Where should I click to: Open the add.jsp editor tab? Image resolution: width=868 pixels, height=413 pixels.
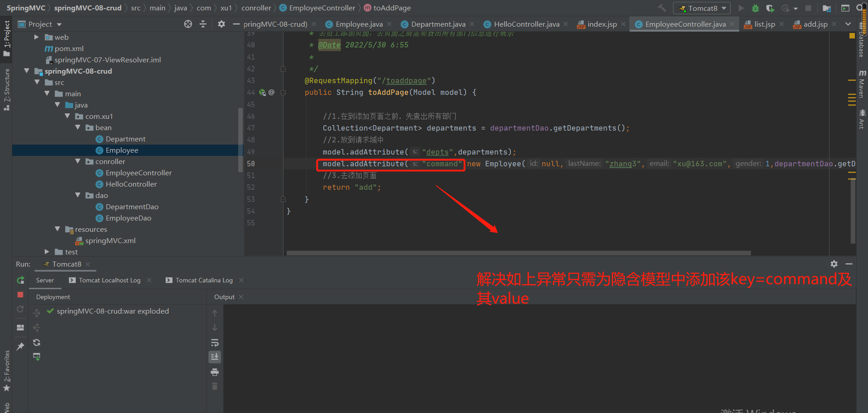click(x=815, y=24)
